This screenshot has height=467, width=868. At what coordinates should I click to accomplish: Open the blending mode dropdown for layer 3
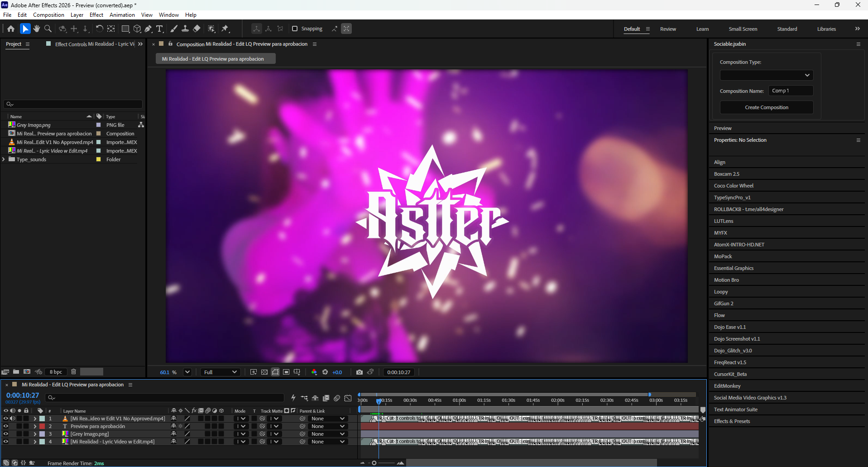click(240, 434)
